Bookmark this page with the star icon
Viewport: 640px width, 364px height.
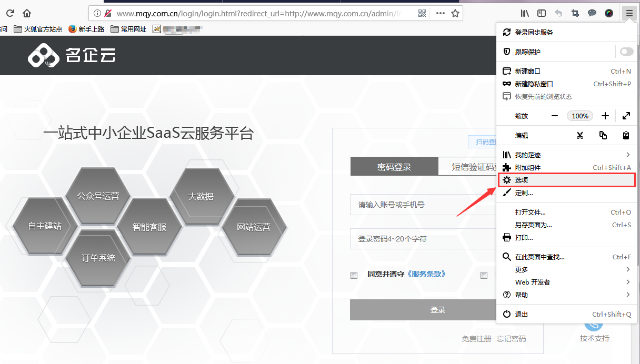(455, 13)
